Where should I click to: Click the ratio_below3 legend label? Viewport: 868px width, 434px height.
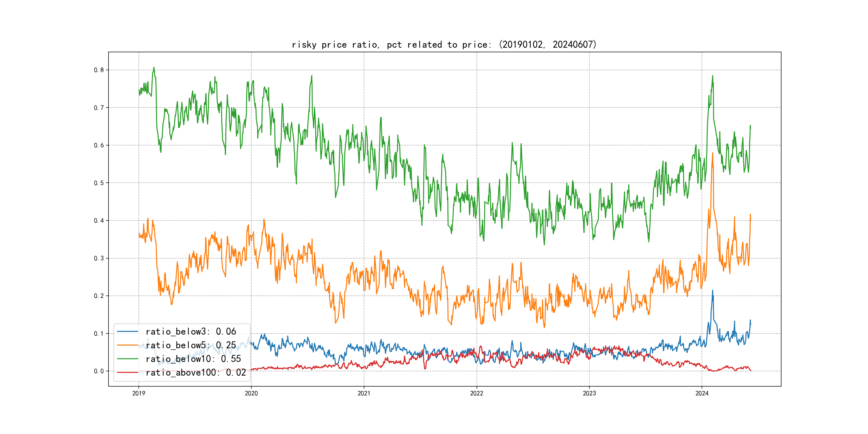point(191,332)
